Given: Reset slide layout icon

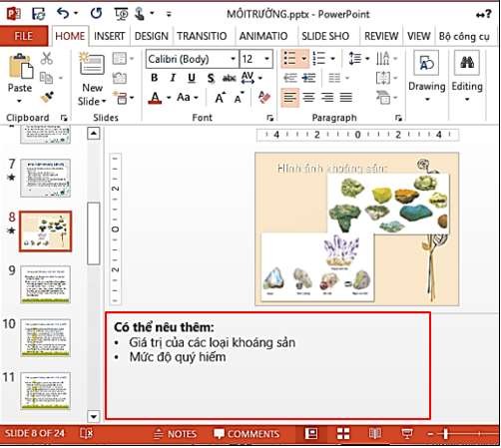Looking at the screenshot, I should pos(120,78).
